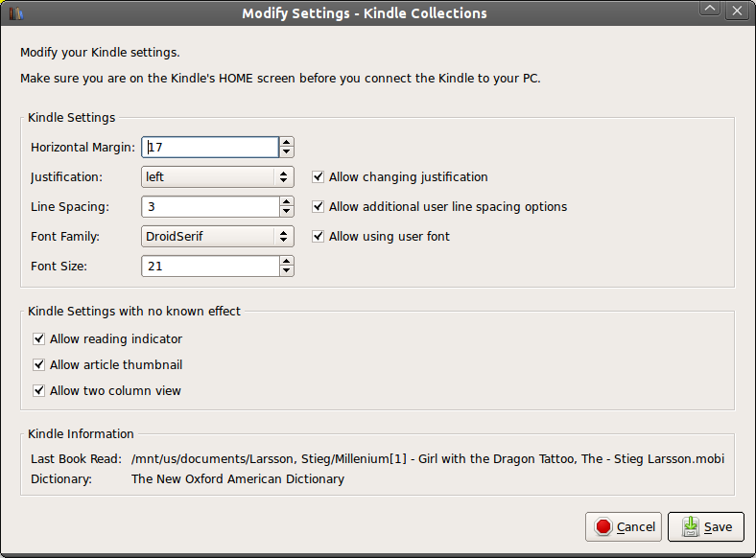Increase Font Size with up arrow
Viewport: 756px width, 558px height.
click(286, 261)
